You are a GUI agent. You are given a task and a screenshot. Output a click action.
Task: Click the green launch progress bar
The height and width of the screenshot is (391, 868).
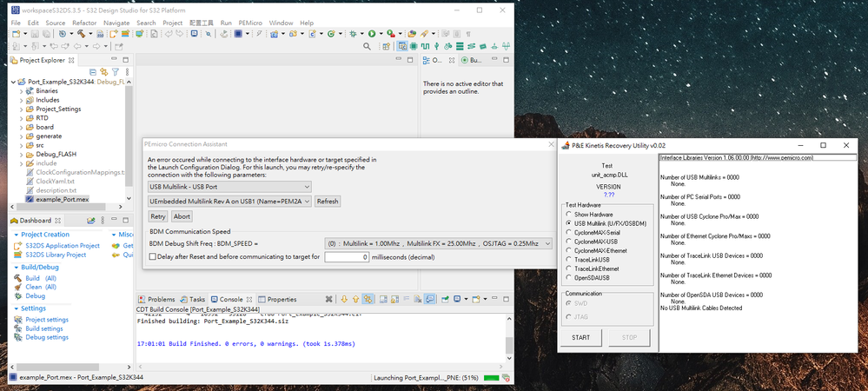point(491,378)
